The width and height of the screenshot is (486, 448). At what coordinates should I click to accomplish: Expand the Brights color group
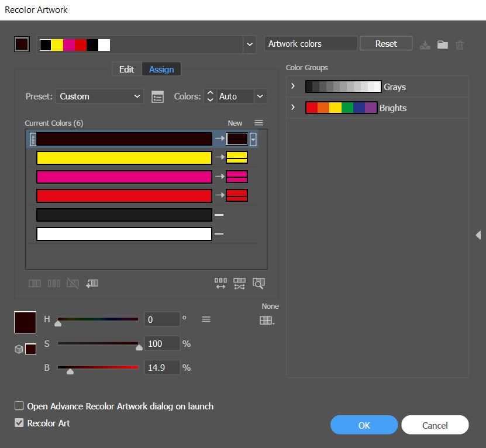tap(293, 107)
